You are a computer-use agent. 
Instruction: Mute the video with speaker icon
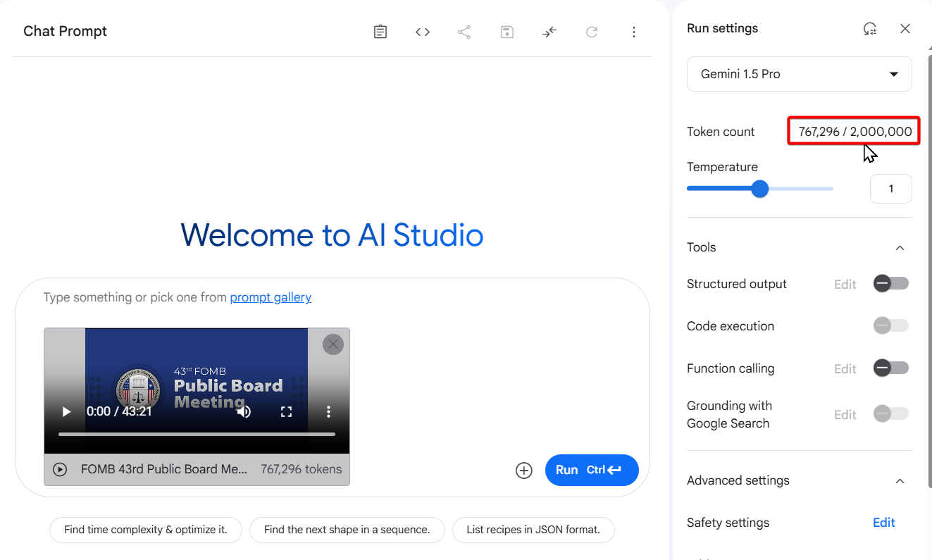pyautogui.click(x=244, y=411)
